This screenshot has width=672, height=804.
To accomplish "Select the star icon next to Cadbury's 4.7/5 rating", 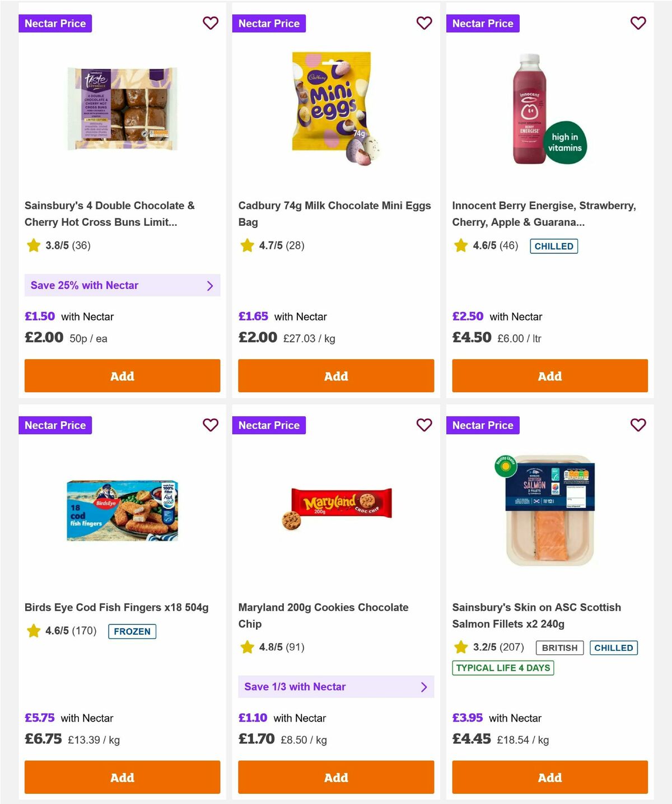I will tap(247, 245).
